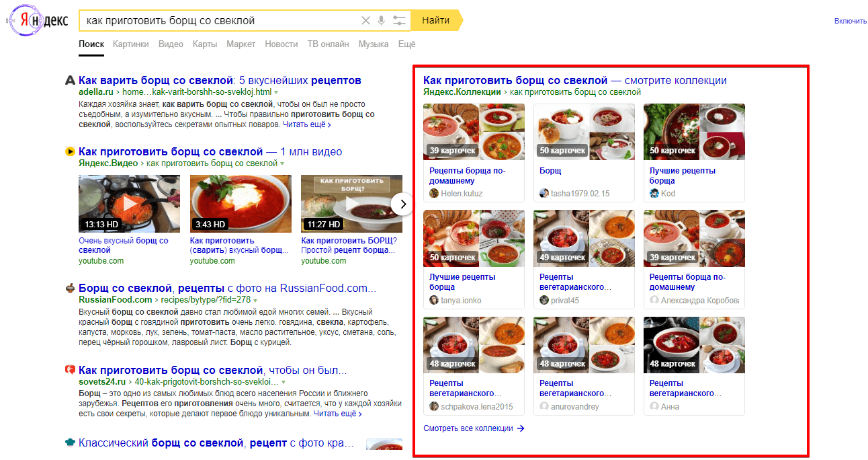Switch to the Картинки tab
Viewport: 868px width, 460px height.
[x=131, y=44]
